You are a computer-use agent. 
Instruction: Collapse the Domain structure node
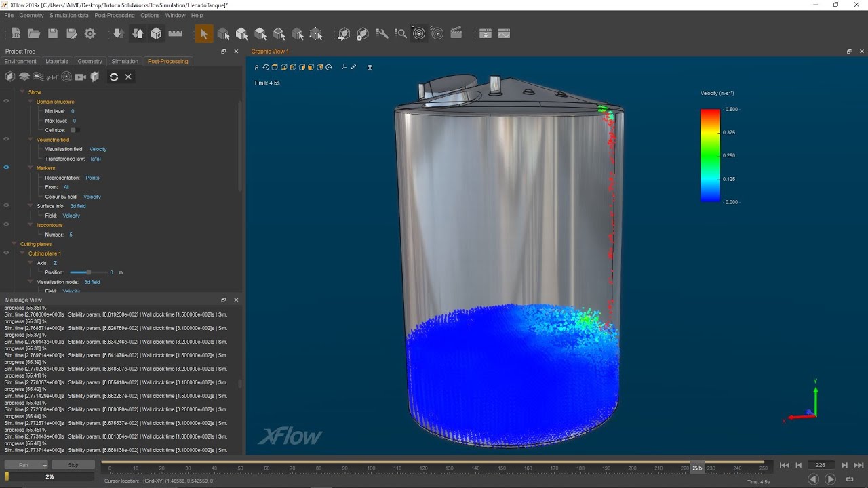click(31, 102)
